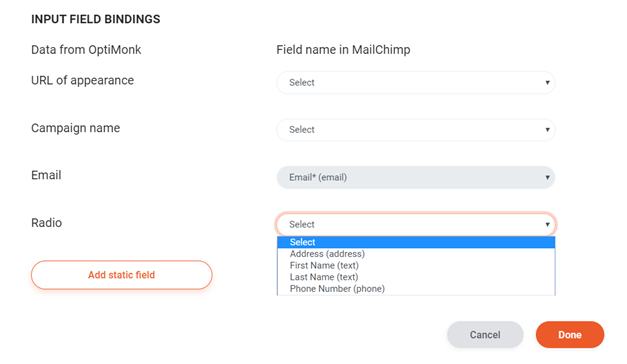Open the Campaign name field dropdown

415,130
